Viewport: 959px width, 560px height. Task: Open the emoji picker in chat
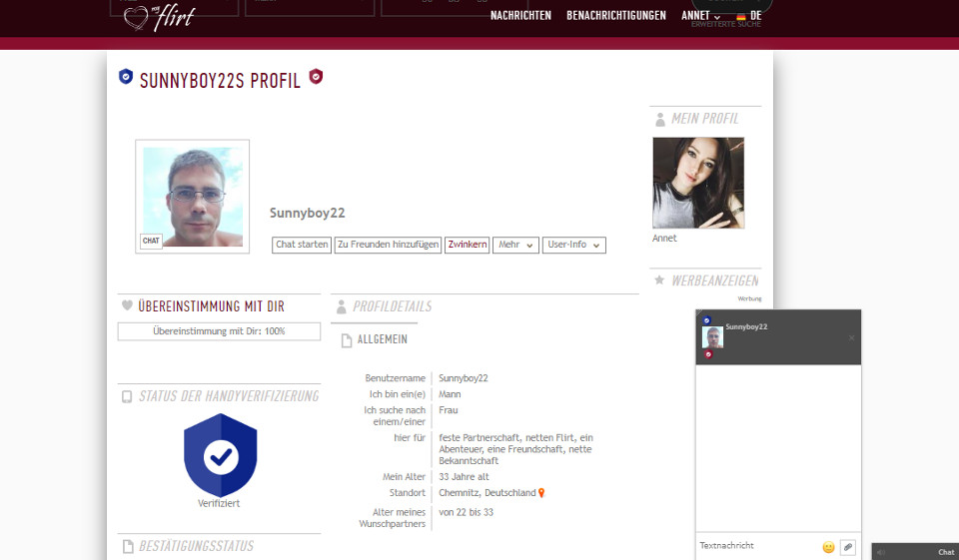point(828,547)
